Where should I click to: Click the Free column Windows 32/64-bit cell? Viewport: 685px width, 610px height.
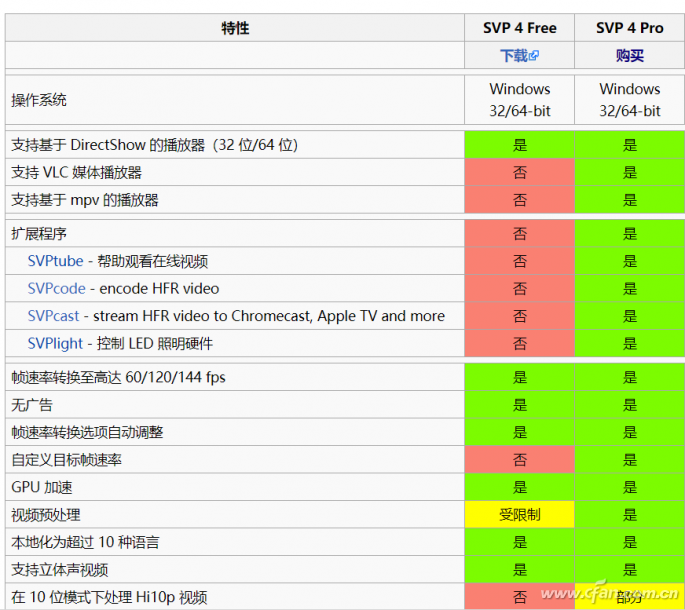[x=519, y=100]
